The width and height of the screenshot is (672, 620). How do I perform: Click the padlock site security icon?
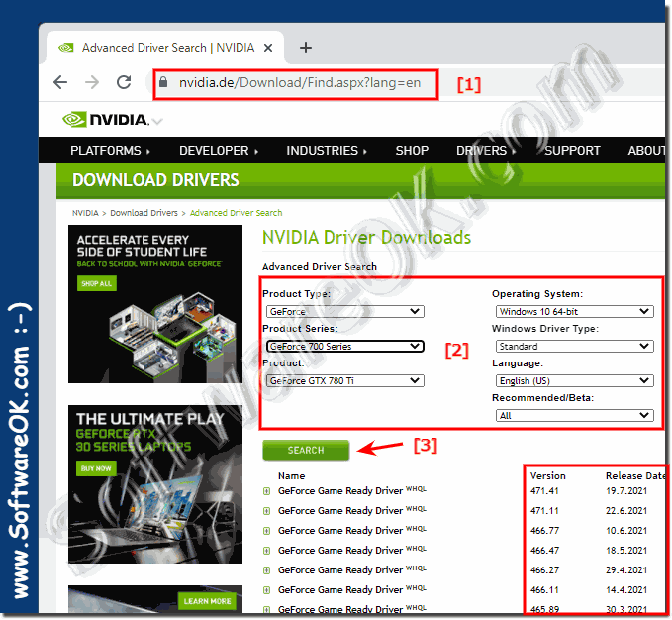click(163, 82)
